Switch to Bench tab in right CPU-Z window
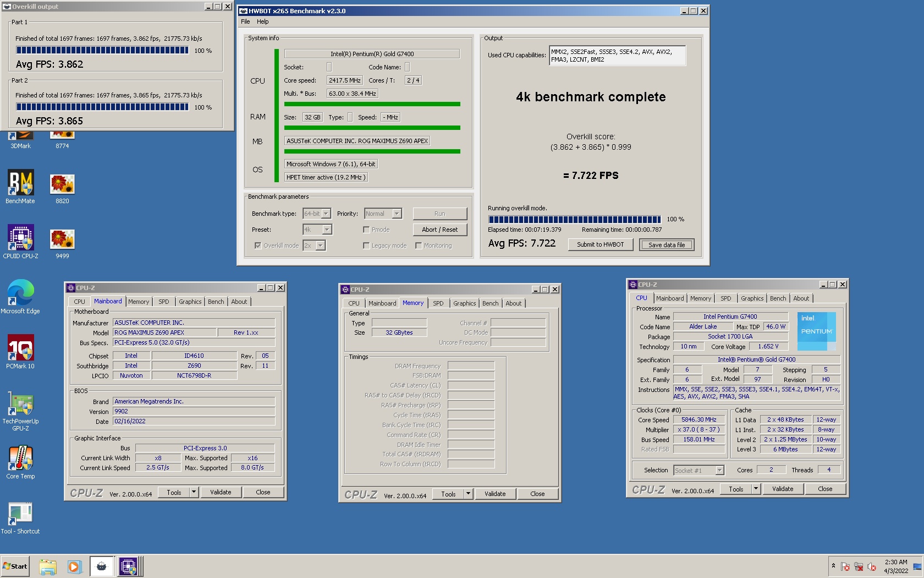 778,298
